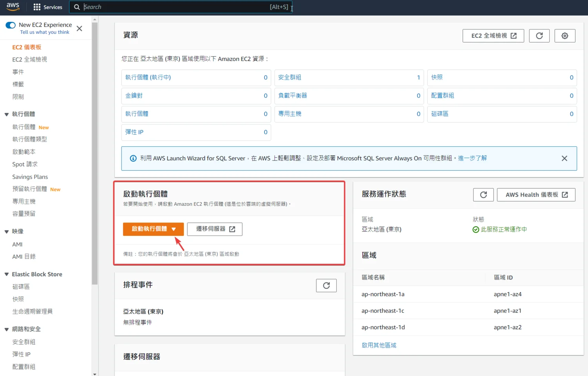This screenshot has width=588, height=376.
Task: Dismiss the SQL Server Launch Wizard banner
Action: [564, 159]
